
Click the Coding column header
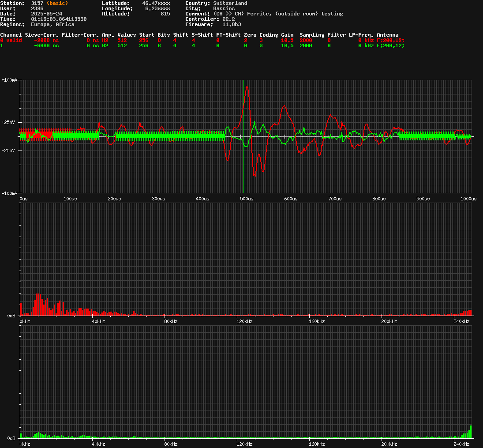point(269,35)
